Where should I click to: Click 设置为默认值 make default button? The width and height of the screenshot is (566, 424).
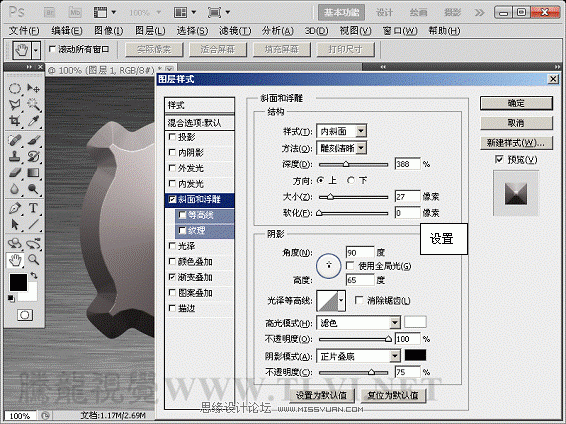click(322, 395)
